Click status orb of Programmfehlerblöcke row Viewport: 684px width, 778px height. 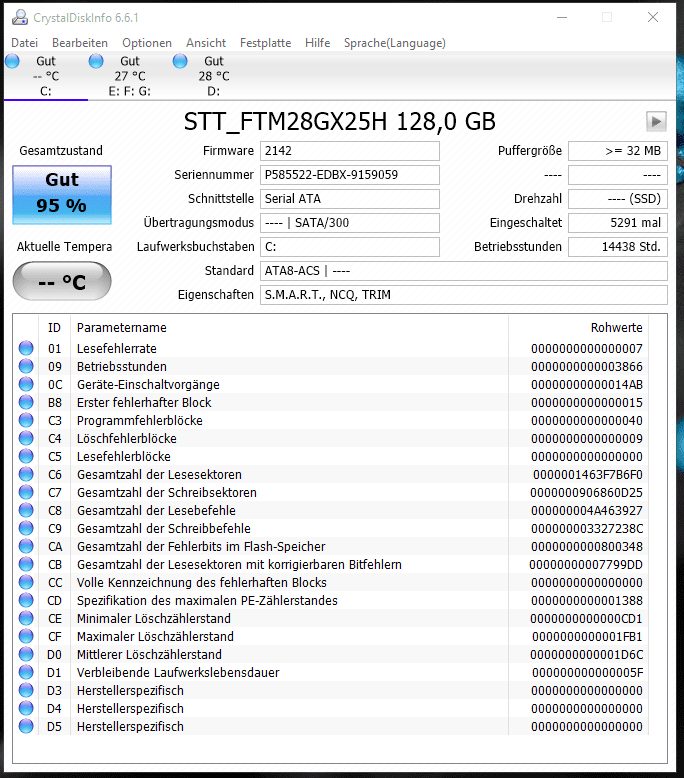26,420
